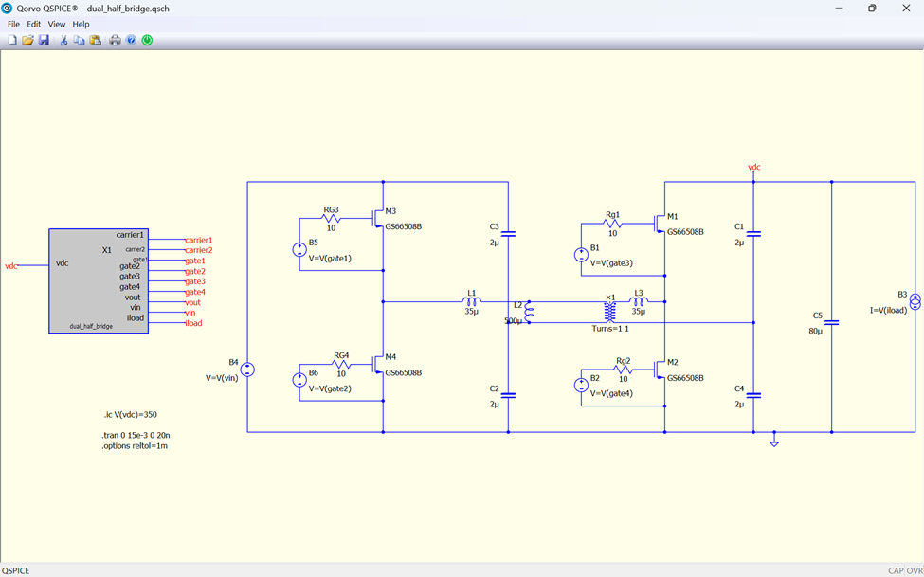This screenshot has height=577, width=924.
Task: Click the New schematic toolbar icon
Action: 12,40
